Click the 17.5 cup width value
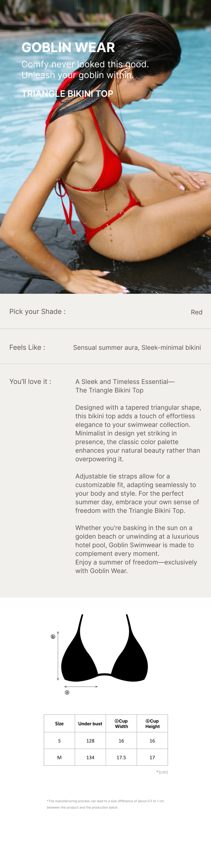Viewport: 211px width, 868px height. pyautogui.click(x=121, y=757)
